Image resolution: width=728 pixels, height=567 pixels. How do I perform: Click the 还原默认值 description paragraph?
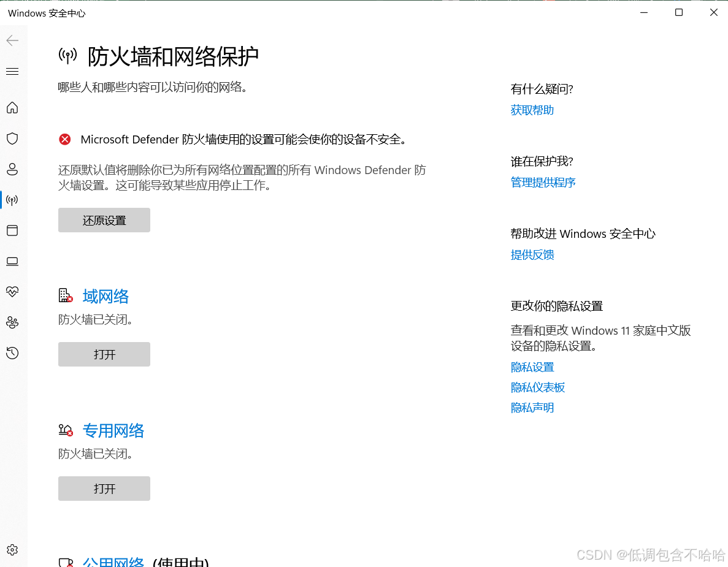pyautogui.click(x=242, y=178)
